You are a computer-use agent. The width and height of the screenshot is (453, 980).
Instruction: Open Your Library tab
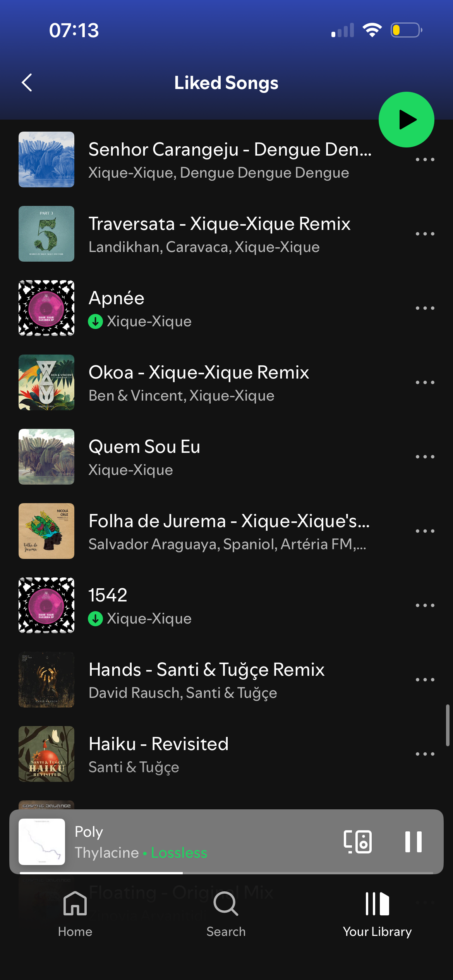point(377,914)
